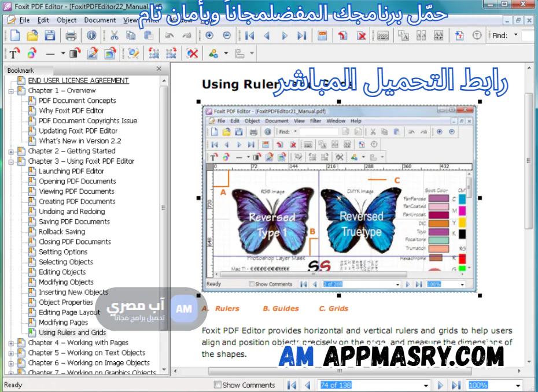
Task: Select the Add Text tool icon
Action: click(x=14, y=53)
